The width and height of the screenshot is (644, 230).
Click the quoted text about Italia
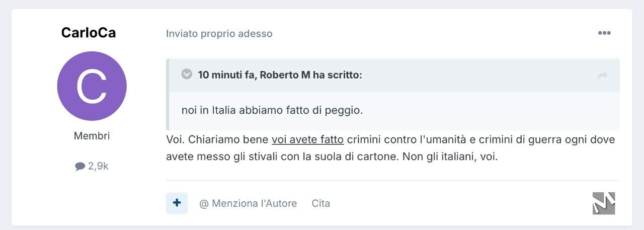272,110
